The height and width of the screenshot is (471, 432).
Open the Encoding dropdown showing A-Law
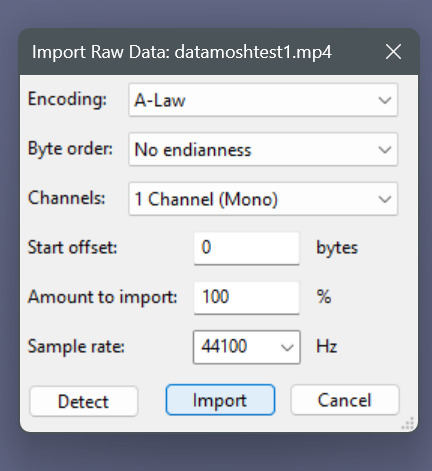tap(263, 100)
